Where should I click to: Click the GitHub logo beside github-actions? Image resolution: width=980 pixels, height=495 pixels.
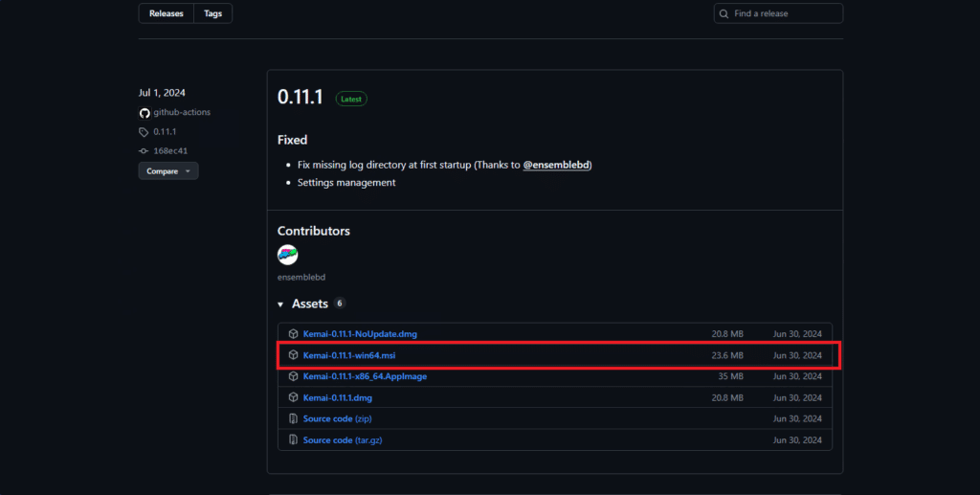point(145,113)
